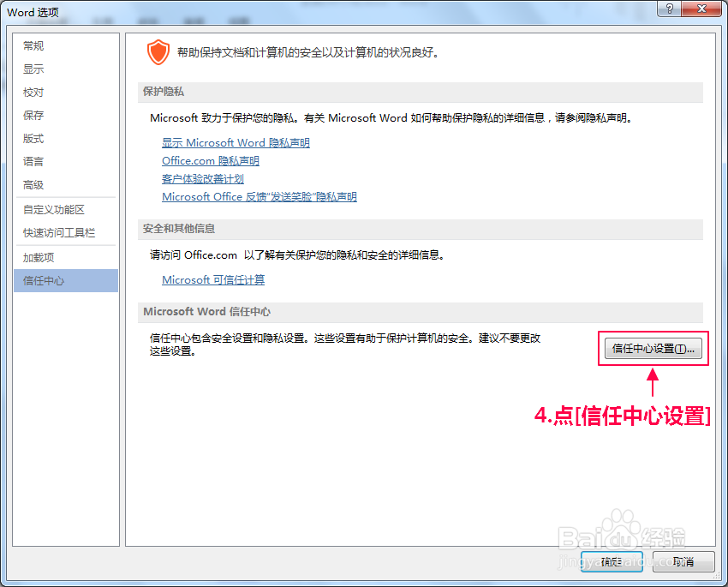Viewport: 728px width, 587px height.
Task: Open the Office.com 隐私声明 link
Action: (211, 161)
